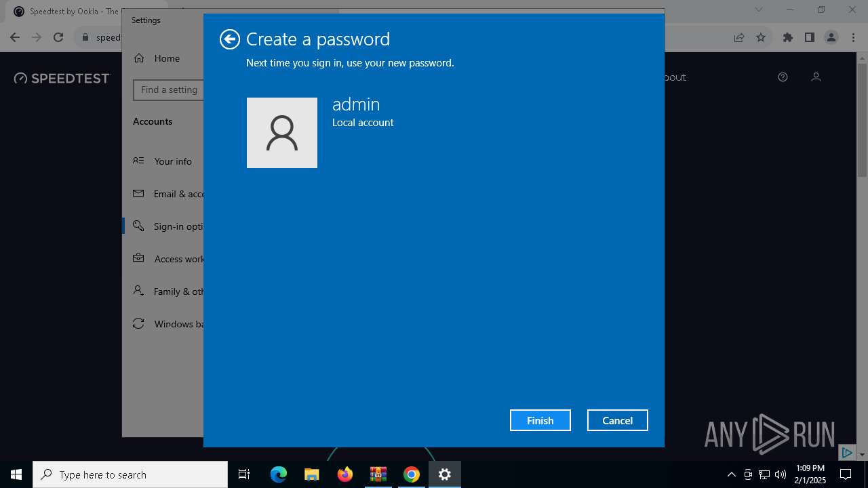Open WinRAR from taskbar

click(x=378, y=474)
